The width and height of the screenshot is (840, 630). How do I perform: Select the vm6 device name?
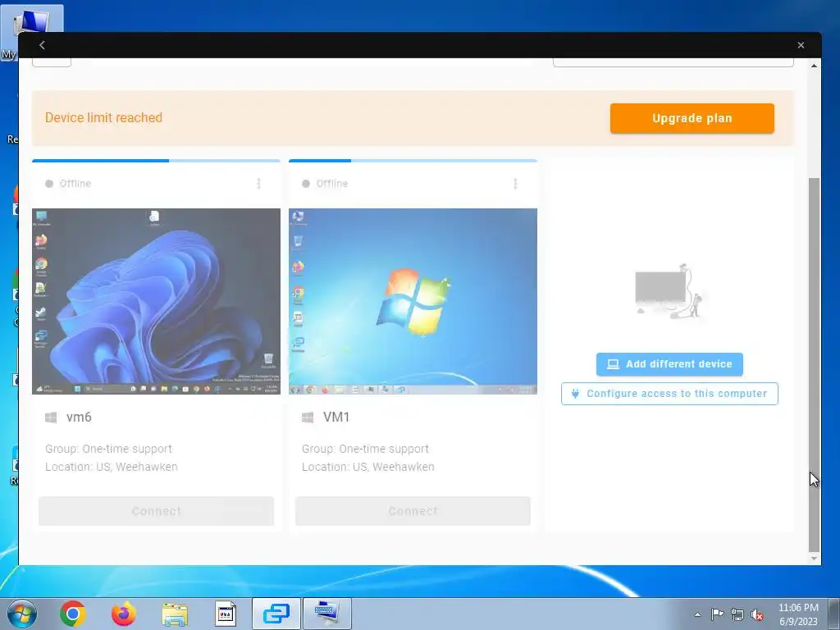click(79, 417)
